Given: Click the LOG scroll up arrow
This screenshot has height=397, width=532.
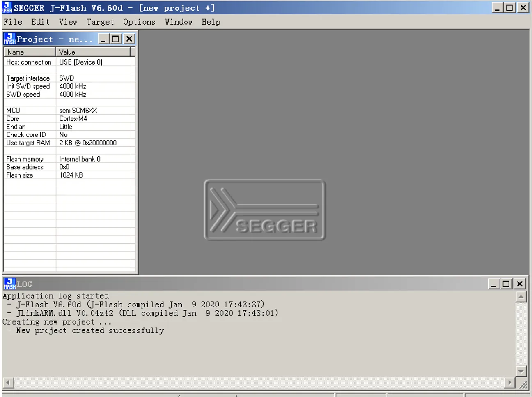Looking at the screenshot, I should pyautogui.click(x=521, y=297).
